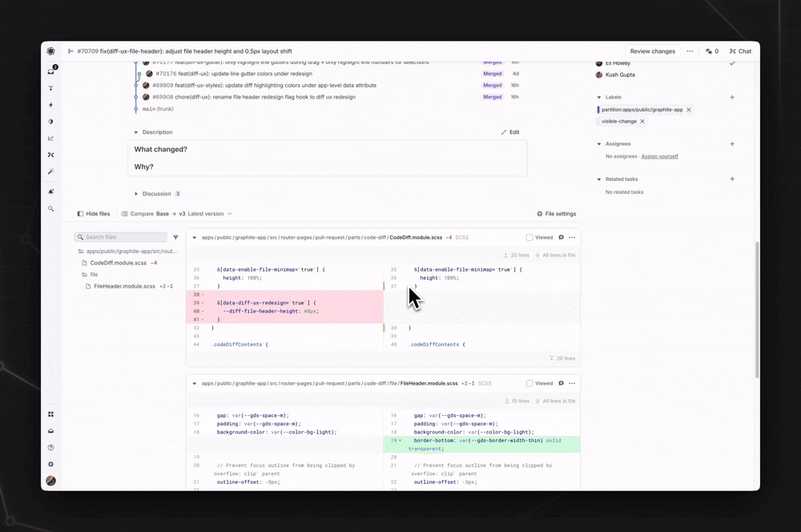Open the Chat panel tab
801x532 pixels.
740,51
